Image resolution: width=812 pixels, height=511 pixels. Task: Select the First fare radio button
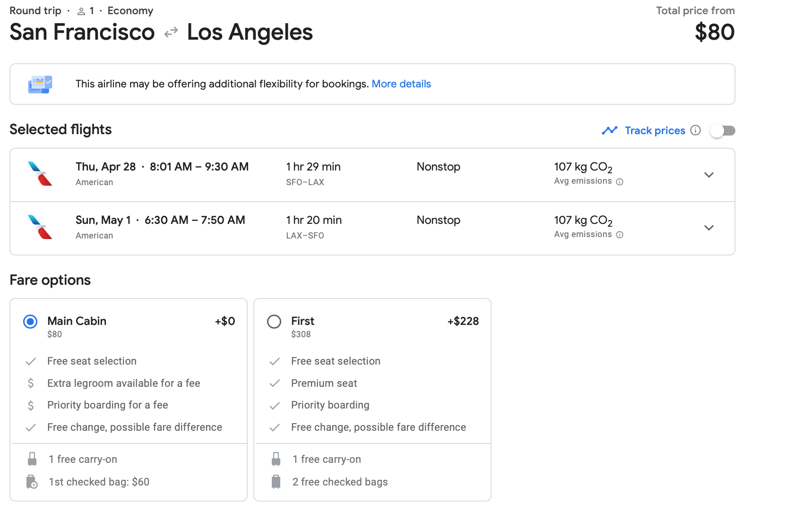[274, 322]
